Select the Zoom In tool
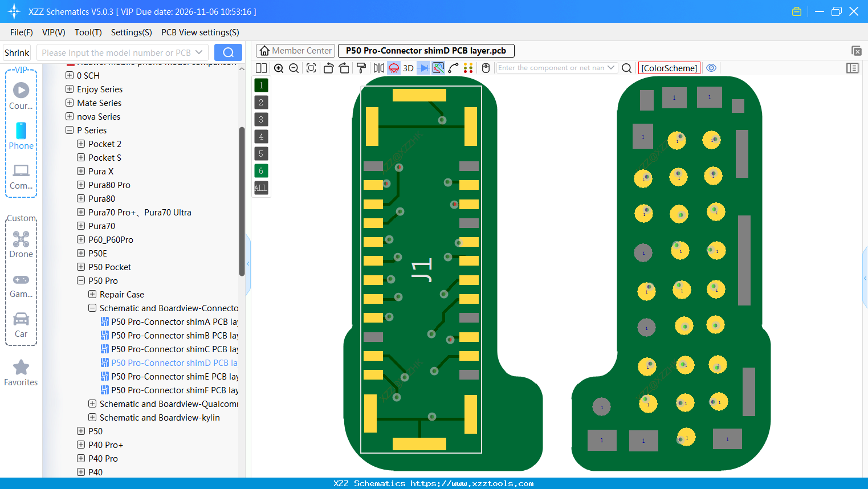The image size is (868, 489). [x=279, y=68]
